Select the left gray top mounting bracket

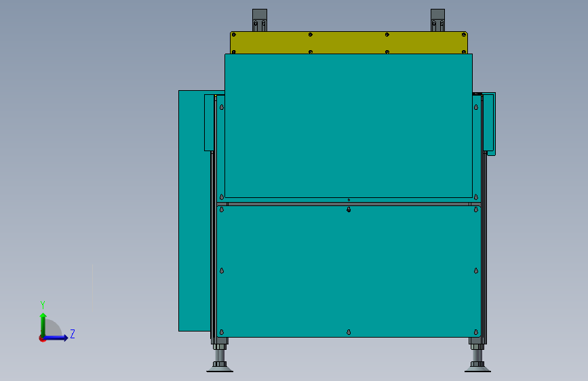[260, 20]
